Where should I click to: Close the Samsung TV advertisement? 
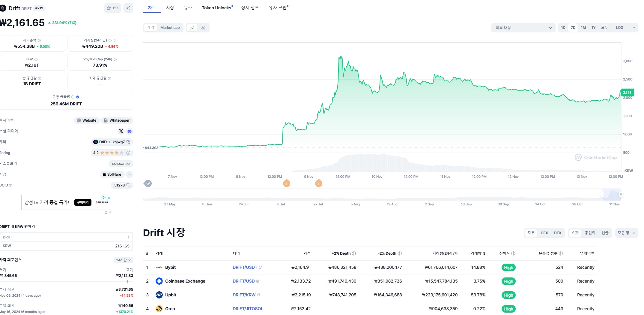[x=109, y=198]
